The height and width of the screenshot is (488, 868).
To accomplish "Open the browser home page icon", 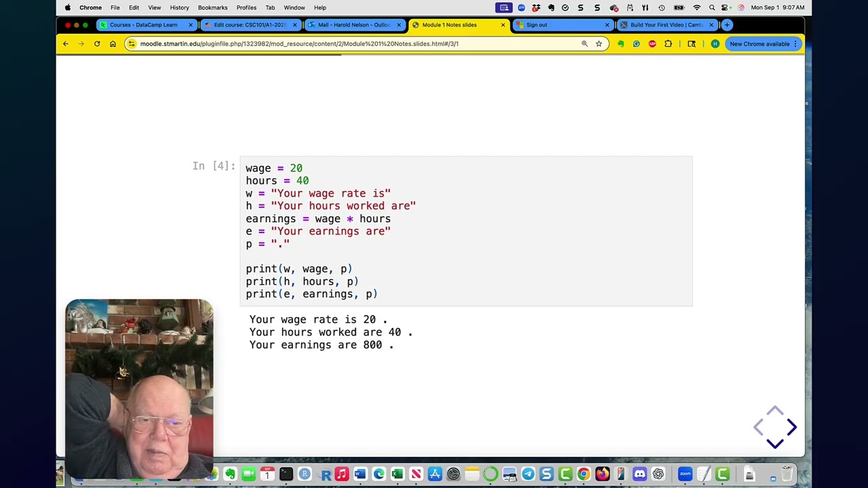I will (113, 43).
